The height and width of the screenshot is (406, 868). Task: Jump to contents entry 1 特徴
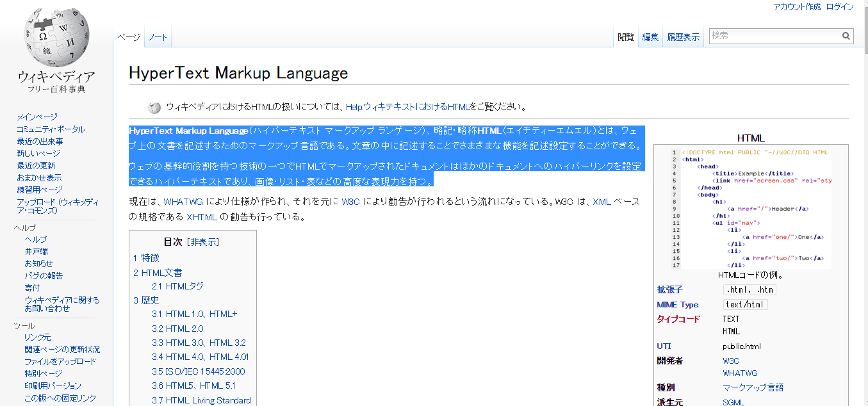pos(146,257)
